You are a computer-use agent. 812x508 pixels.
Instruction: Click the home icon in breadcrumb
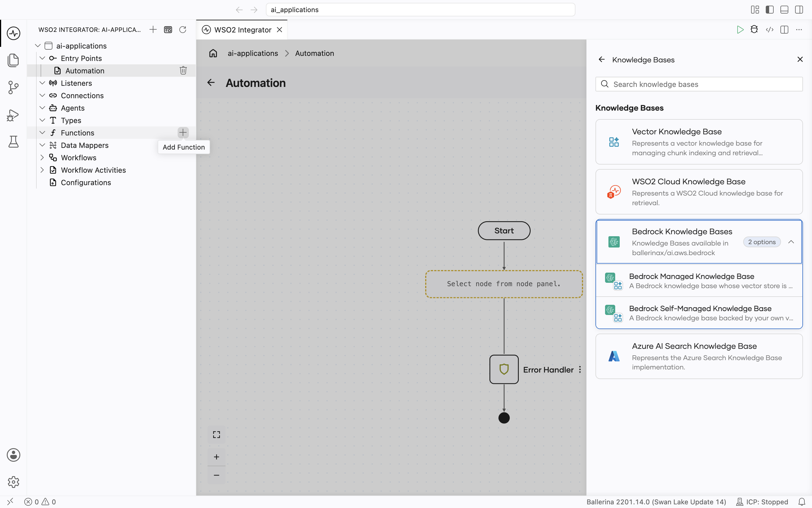[213, 53]
